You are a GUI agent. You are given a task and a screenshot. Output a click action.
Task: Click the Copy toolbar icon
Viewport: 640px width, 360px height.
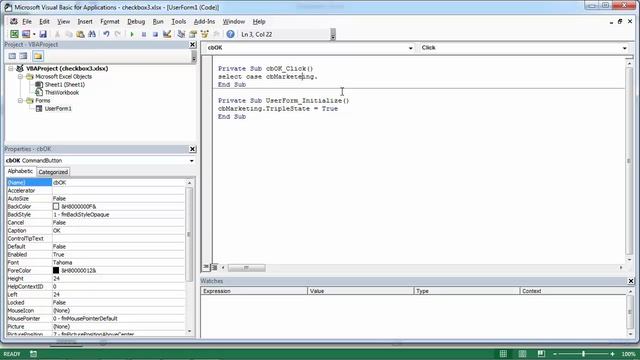(69, 34)
